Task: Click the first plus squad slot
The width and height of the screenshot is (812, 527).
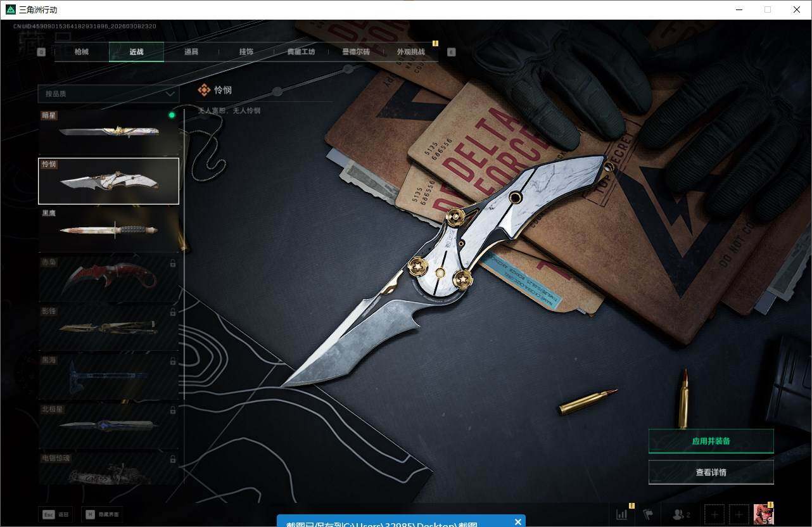Action: pos(714,514)
